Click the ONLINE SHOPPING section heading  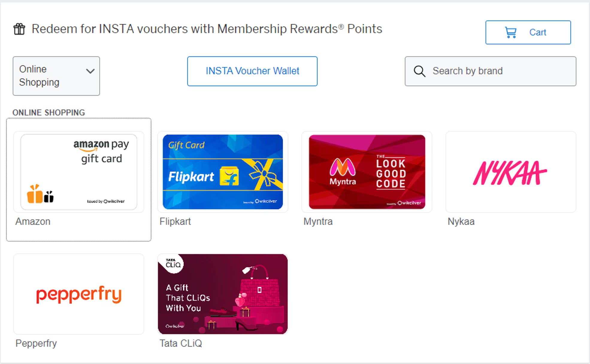[49, 112]
